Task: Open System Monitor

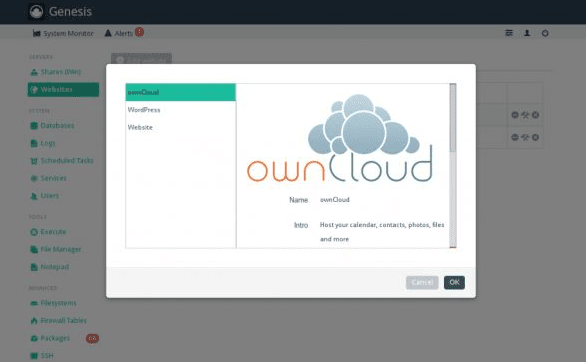Action: (63, 33)
